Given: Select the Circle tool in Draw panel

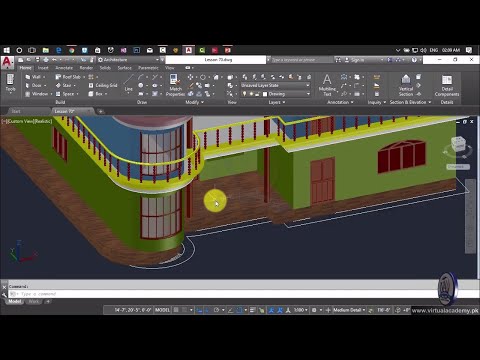Looking at the screenshot, I should pyautogui.click(x=141, y=86).
